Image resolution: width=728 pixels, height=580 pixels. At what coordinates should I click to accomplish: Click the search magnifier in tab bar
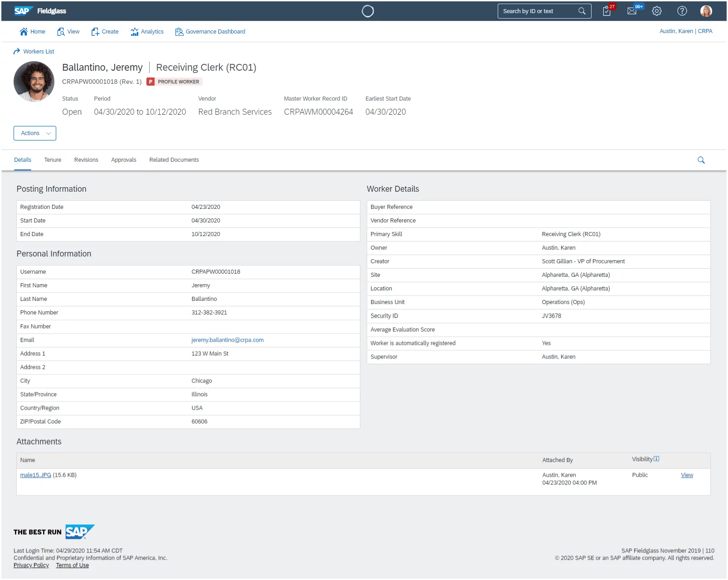pyautogui.click(x=701, y=160)
